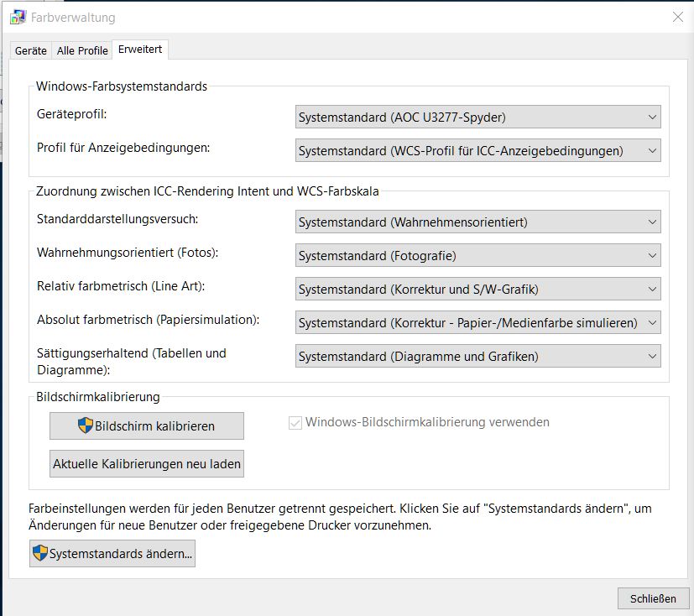Switch to the Alle Profile tab
The image size is (694, 616).
(x=82, y=50)
